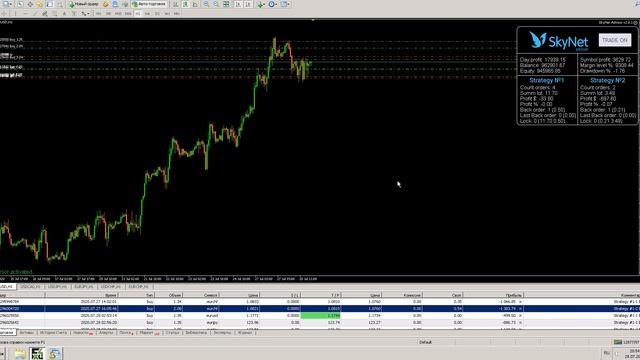640x360 pixels.
Task: Toggle chart auto scroll
Action: (238, 4)
